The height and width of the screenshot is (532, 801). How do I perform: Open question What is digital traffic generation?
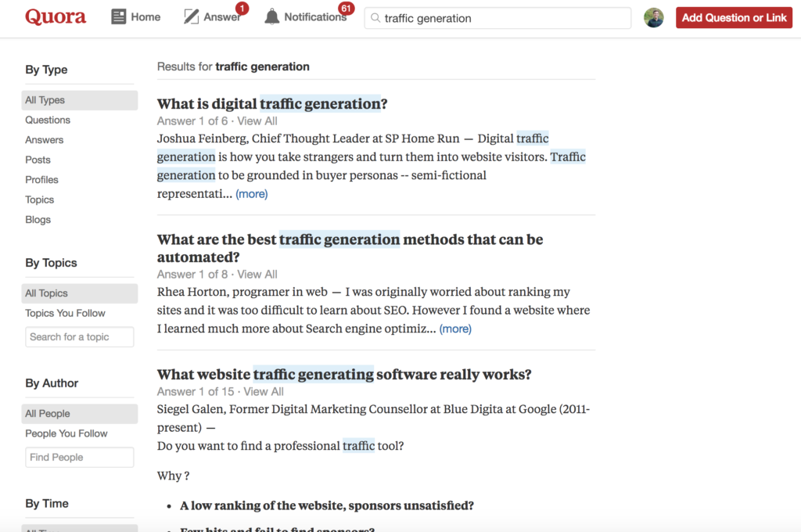click(272, 104)
